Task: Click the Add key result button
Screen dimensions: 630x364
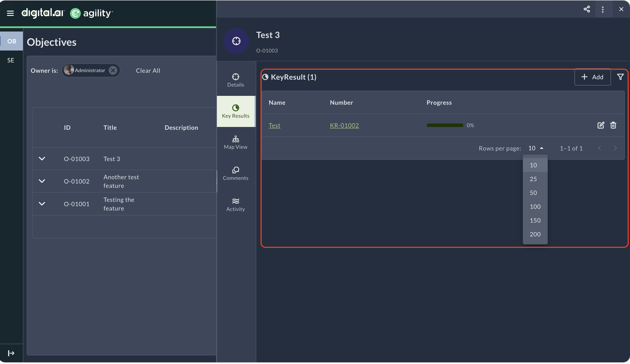Action: [x=592, y=77]
